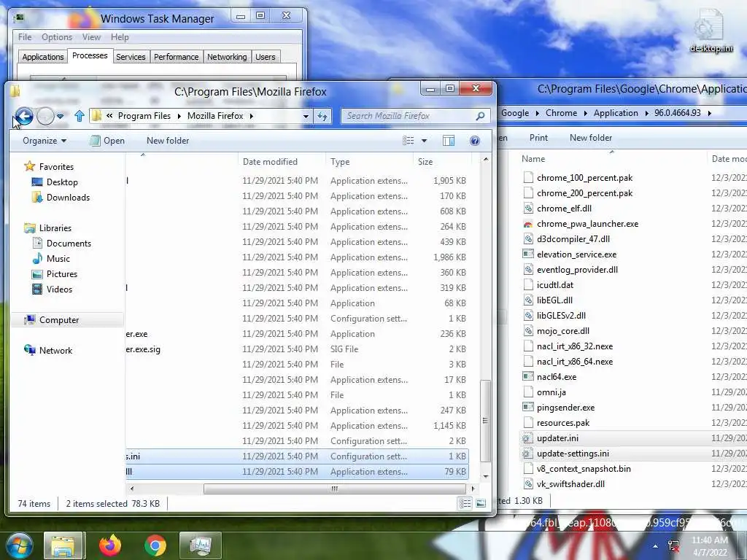Open Task Manager View menu
The height and width of the screenshot is (560, 747).
point(91,37)
